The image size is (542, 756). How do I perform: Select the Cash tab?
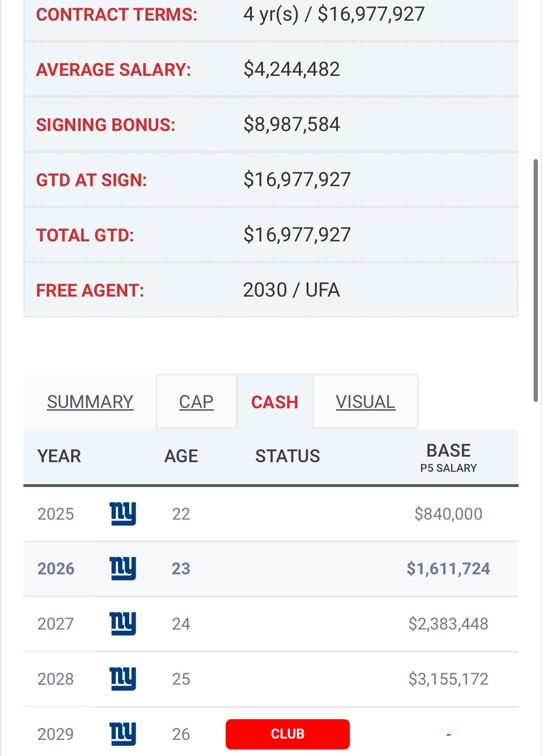(x=275, y=402)
